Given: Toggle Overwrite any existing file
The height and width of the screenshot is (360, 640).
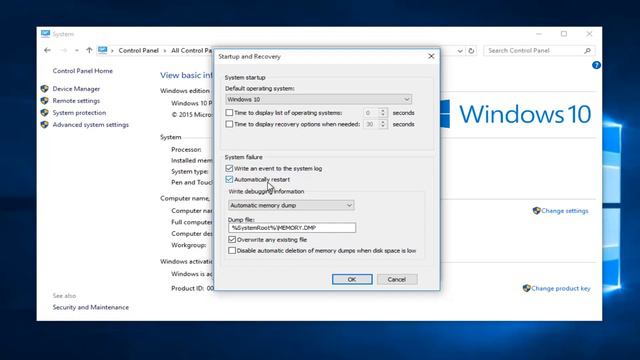Looking at the screenshot, I should click(232, 240).
